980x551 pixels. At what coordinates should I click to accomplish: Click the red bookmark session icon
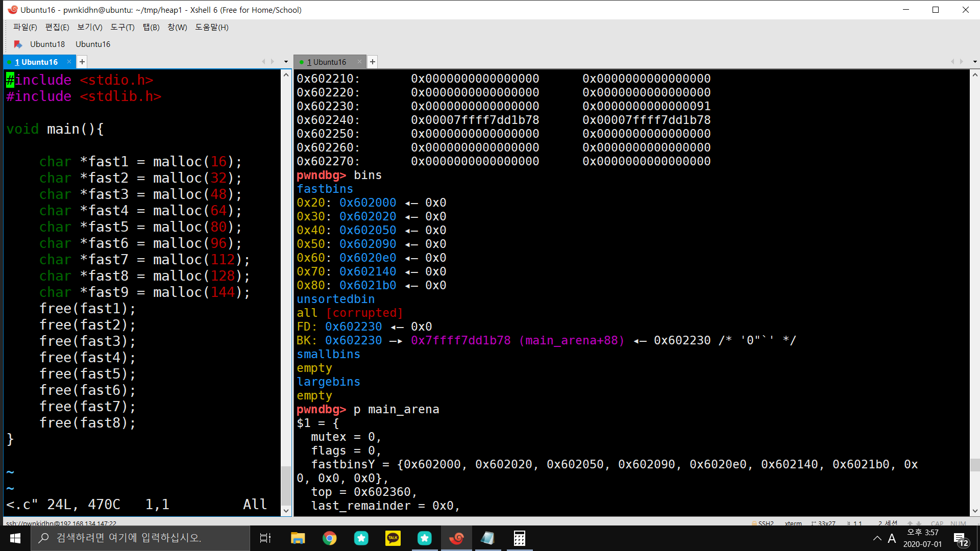point(18,44)
